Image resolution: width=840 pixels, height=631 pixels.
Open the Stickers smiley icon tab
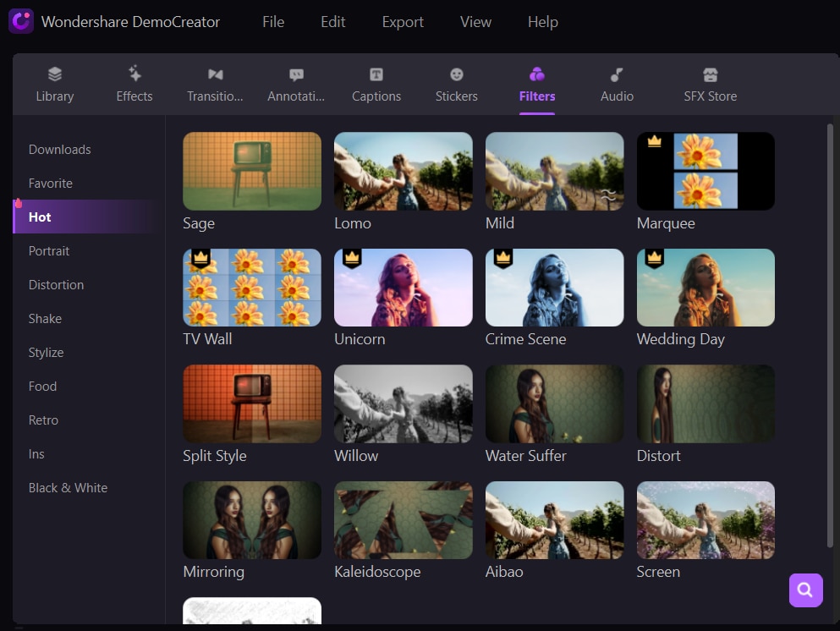tap(457, 74)
